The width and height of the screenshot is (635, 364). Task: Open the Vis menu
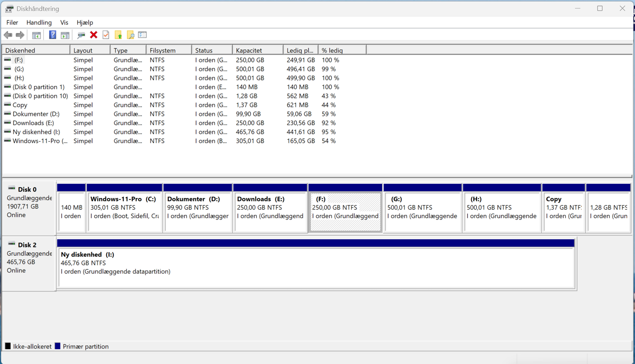64,23
